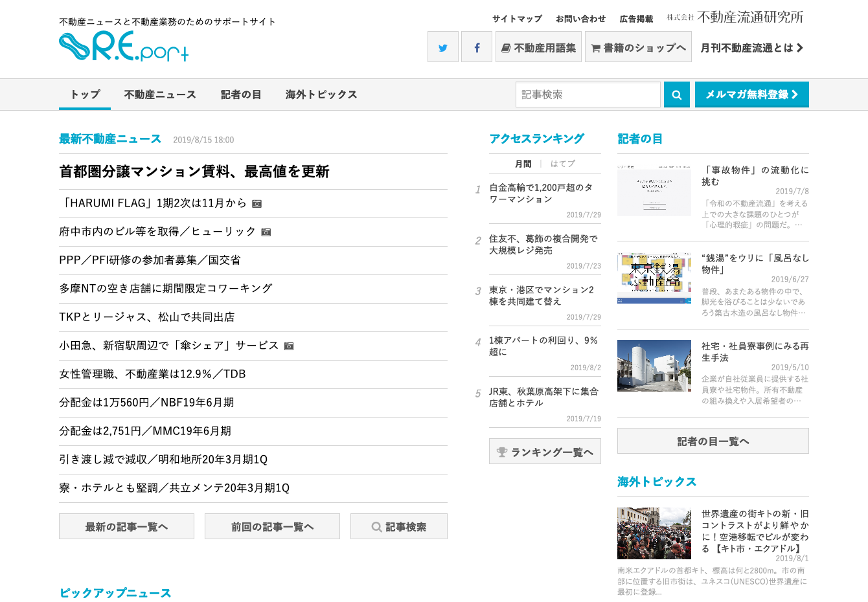Click ランキング一覧へ trophy button
The image size is (868, 602).
coord(545,451)
